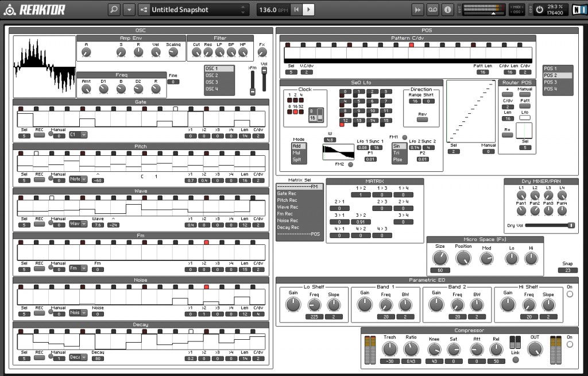Adjust the Dry Vol slider

(550, 225)
